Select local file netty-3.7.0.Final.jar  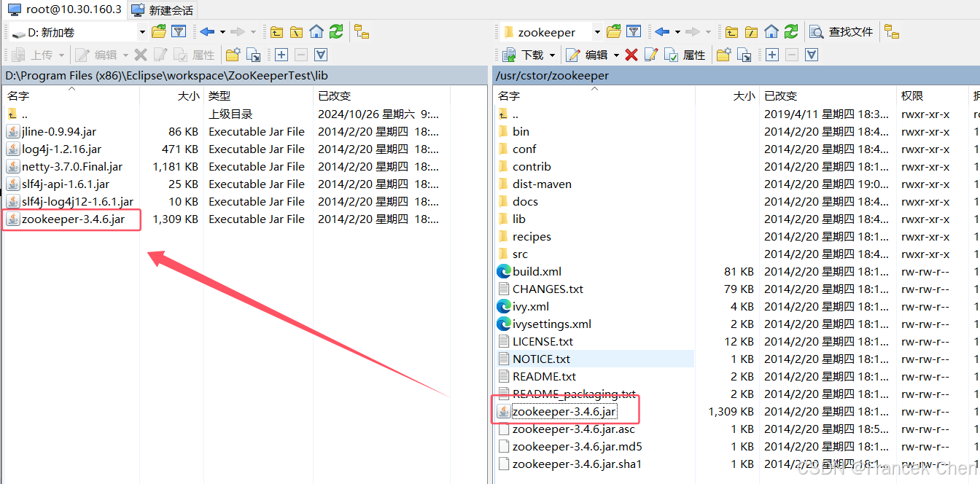72,167
